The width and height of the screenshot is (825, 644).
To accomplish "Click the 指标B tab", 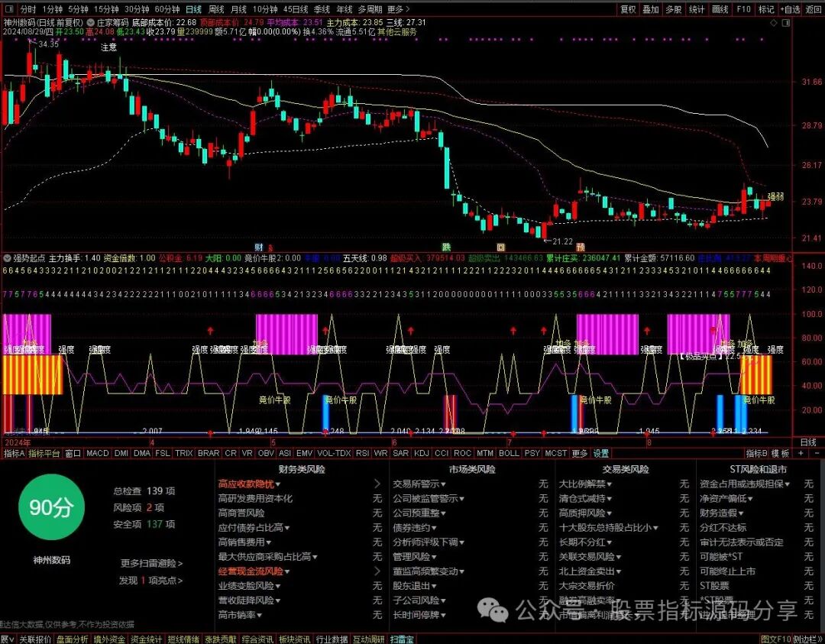I will pyautogui.click(x=756, y=453).
